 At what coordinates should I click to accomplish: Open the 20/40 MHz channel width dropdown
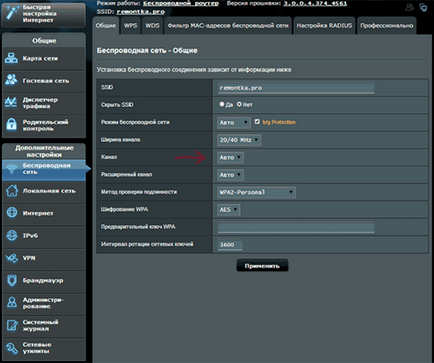click(x=239, y=140)
